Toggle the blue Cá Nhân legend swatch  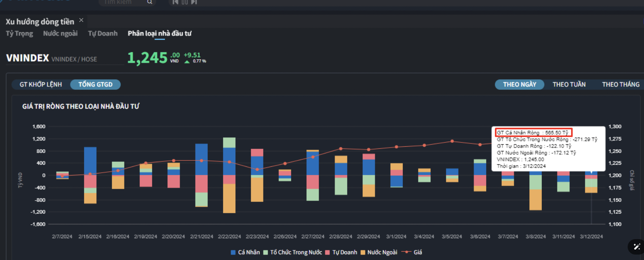(x=234, y=252)
